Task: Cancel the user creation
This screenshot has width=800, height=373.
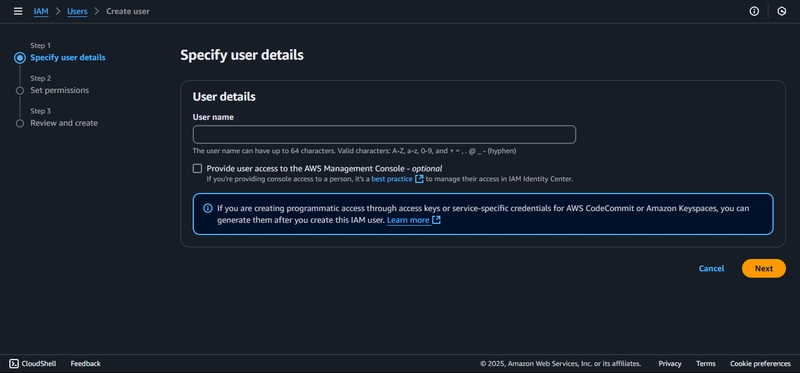Action: pos(711,268)
